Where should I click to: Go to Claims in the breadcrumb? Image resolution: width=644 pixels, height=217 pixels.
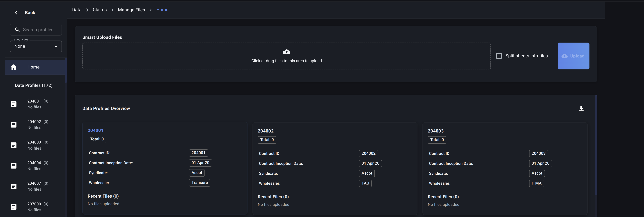point(99,10)
